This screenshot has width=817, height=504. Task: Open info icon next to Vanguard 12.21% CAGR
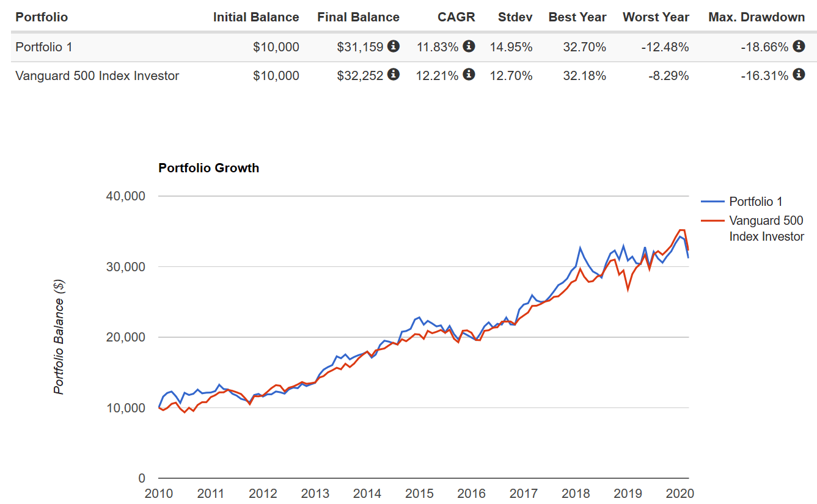[x=469, y=75]
